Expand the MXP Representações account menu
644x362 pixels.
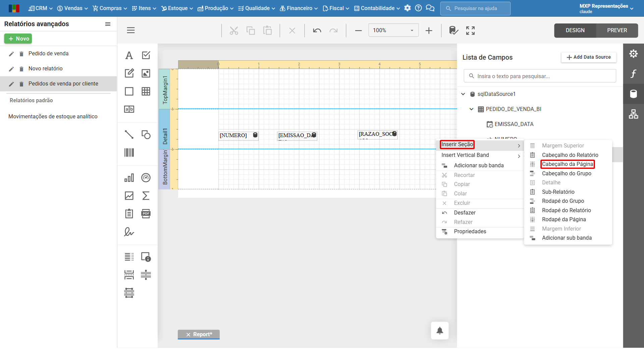[x=606, y=8]
